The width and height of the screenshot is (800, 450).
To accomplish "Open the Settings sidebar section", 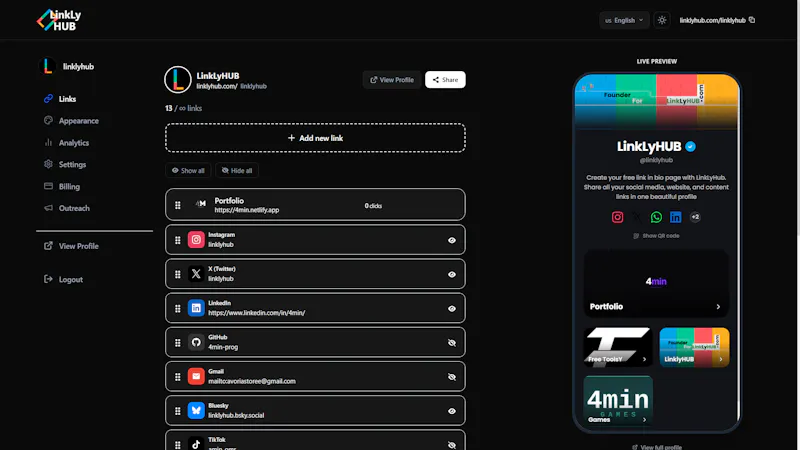I will pos(65,164).
